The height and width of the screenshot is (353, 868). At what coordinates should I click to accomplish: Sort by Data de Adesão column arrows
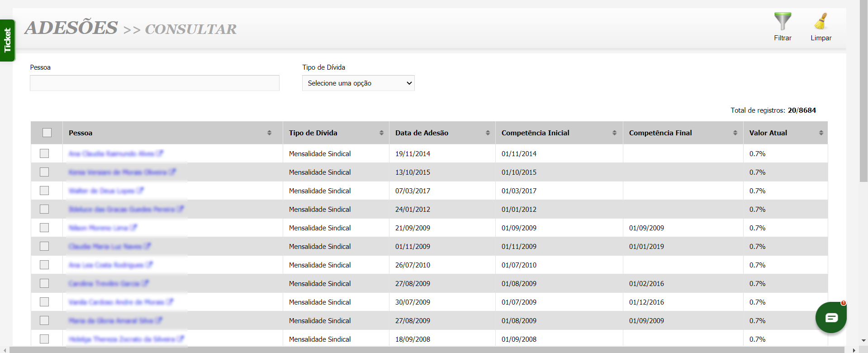tap(488, 133)
